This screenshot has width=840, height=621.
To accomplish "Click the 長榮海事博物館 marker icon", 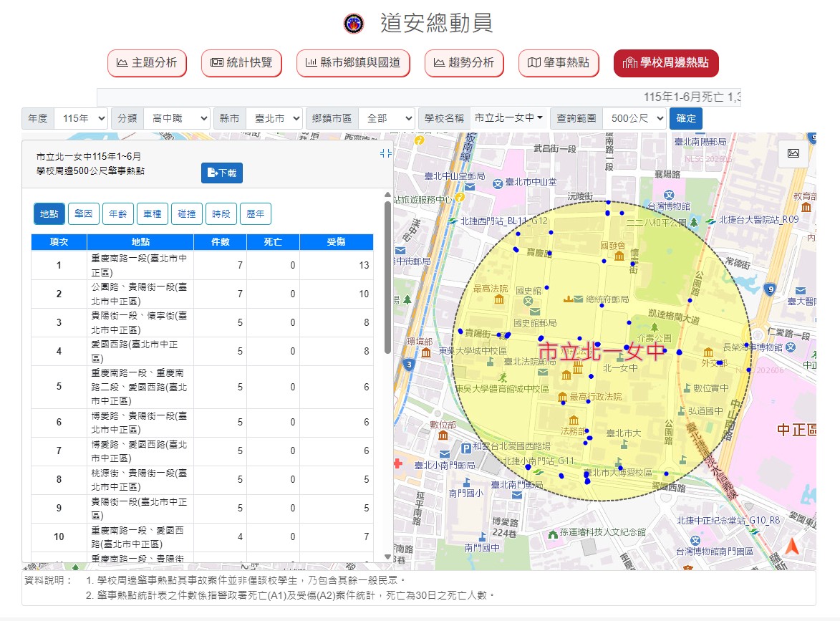I will pos(790,347).
